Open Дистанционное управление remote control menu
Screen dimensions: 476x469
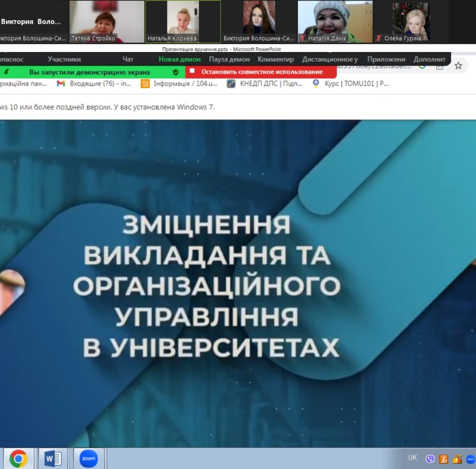click(330, 59)
